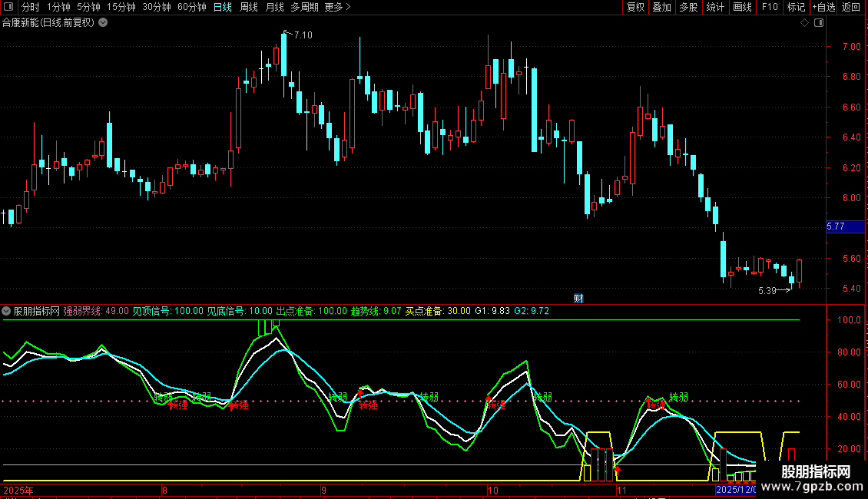Click the 合康新能(日线.前复权) chart title
The width and height of the screenshot is (868, 499).
tap(48, 23)
